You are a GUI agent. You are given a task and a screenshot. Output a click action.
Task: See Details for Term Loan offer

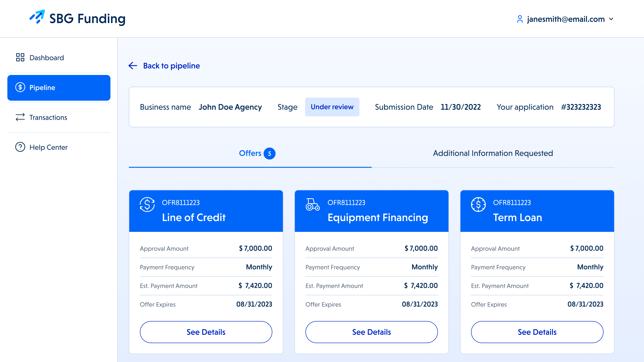click(537, 332)
